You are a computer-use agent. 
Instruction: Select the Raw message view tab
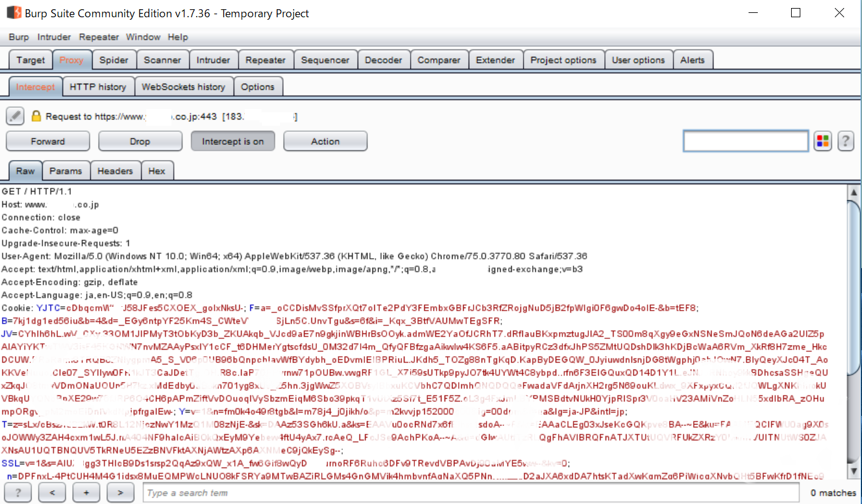[25, 171]
